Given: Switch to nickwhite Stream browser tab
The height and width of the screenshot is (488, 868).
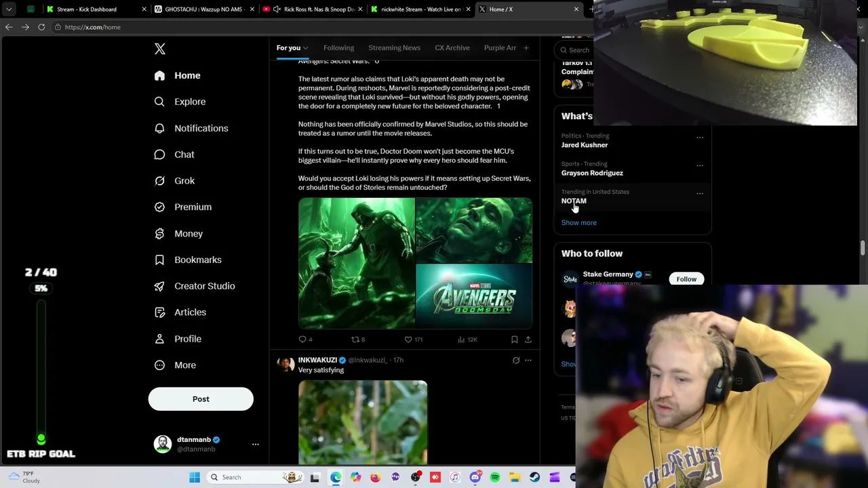Looking at the screenshot, I should click(x=419, y=9).
